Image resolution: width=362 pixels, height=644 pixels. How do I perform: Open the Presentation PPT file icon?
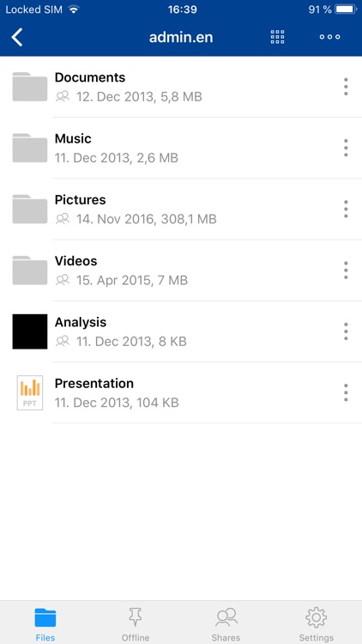tap(29, 392)
